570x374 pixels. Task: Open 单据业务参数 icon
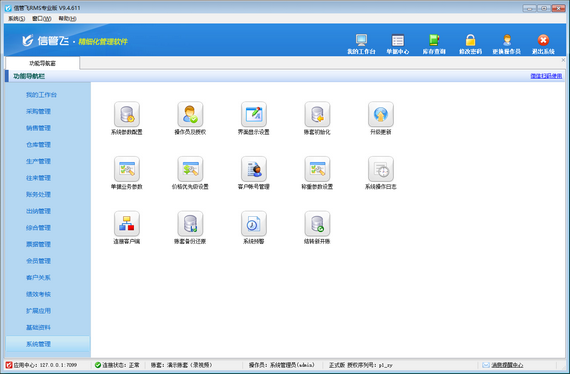tap(127, 169)
